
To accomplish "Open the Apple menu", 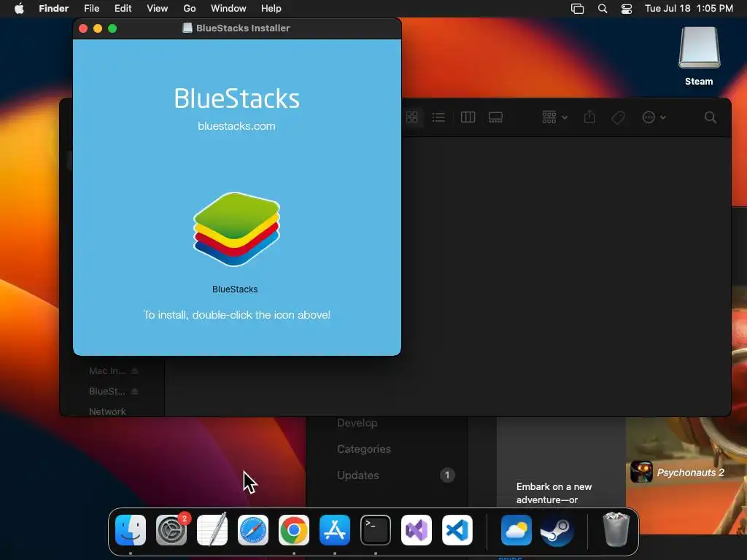I will pyautogui.click(x=19, y=9).
